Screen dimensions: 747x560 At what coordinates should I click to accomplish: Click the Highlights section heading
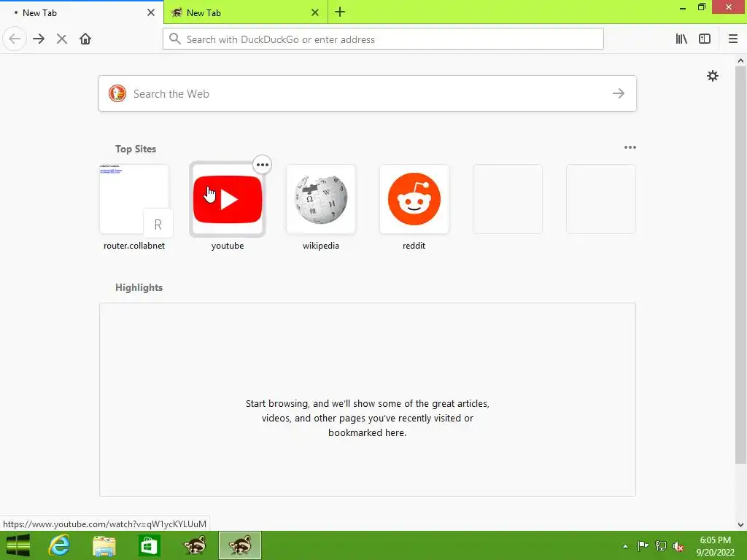coord(139,287)
